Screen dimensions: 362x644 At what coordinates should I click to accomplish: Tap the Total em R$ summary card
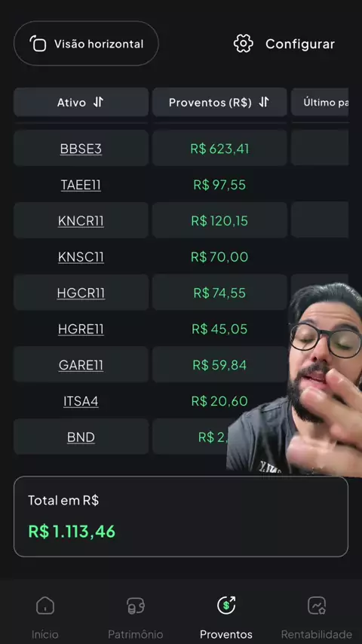(x=181, y=517)
